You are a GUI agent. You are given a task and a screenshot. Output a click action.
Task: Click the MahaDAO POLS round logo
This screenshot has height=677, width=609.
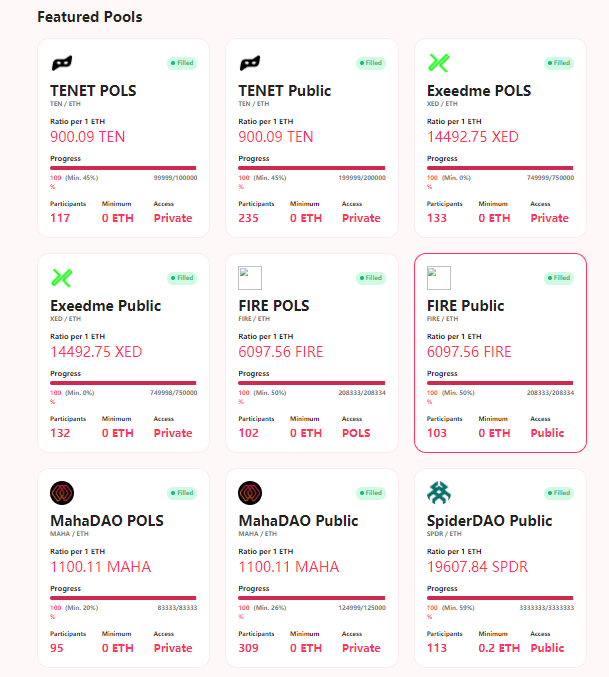click(62, 493)
